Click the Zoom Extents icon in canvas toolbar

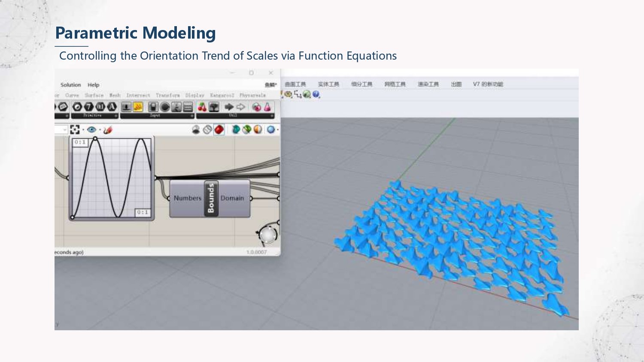(x=75, y=130)
